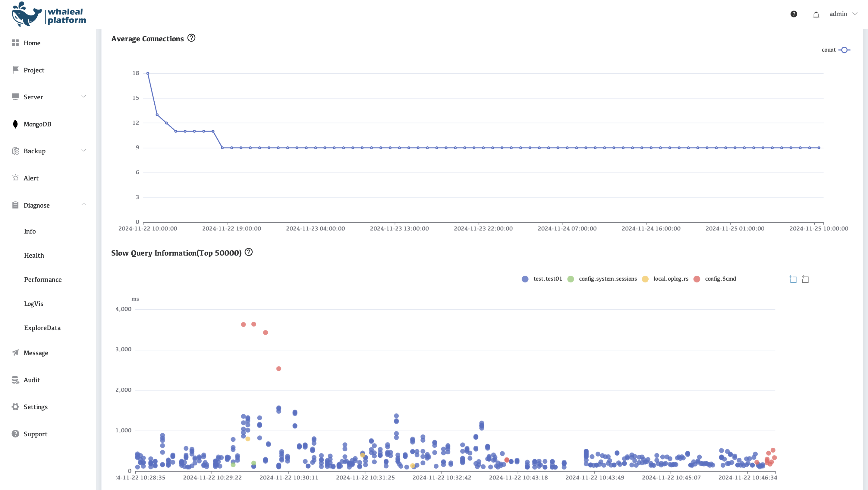Open the notifications bell
Image resolution: width=868 pixels, height=490 pixels.
point(816,14)
